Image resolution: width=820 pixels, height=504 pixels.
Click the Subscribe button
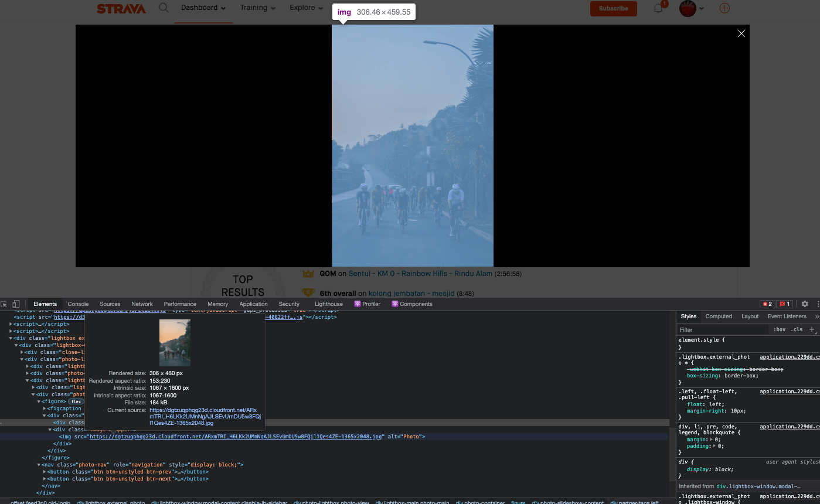[x=614, y=8]
